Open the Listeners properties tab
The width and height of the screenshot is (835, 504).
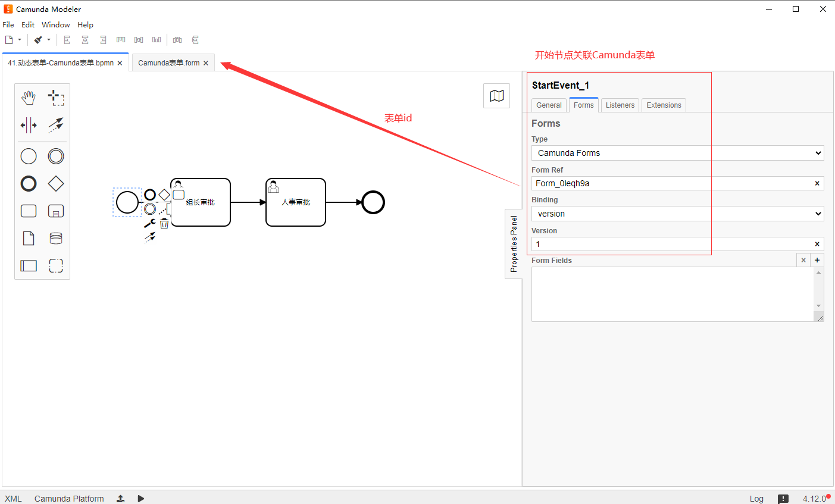pos(620,105)
